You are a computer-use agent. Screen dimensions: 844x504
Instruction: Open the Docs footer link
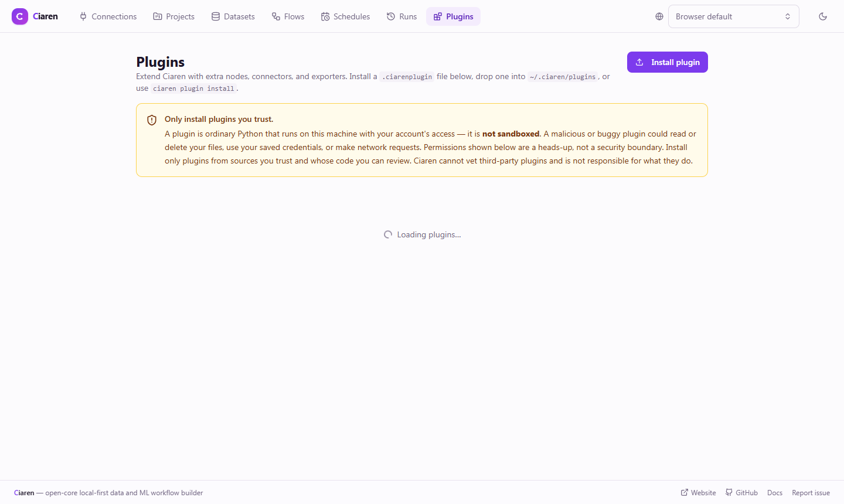pyautogui.click(x=775, y=493)
